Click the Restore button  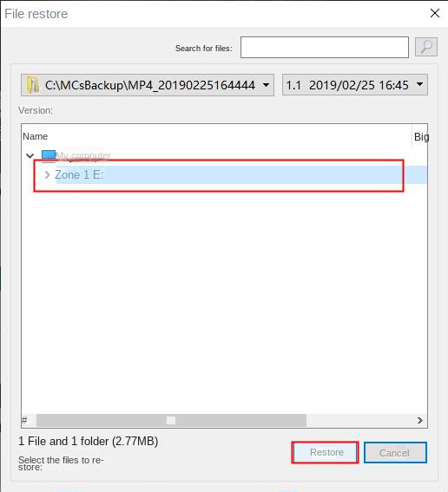click(325, 452)
